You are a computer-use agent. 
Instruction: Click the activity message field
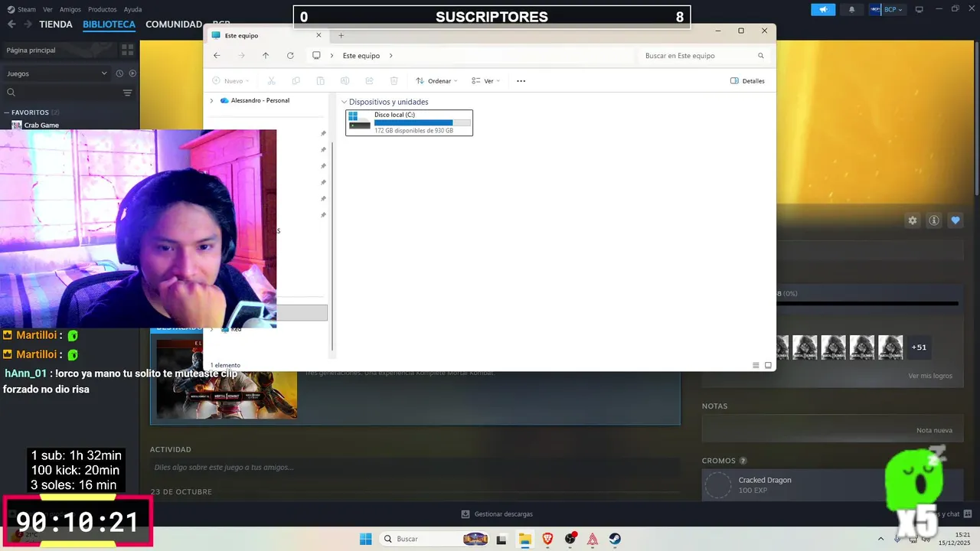[415, 467]
